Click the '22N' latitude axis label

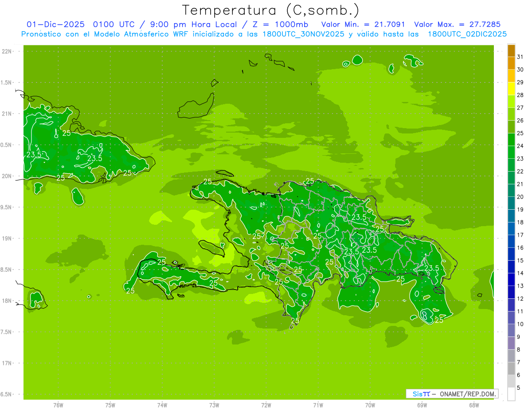tap(7, 51)
